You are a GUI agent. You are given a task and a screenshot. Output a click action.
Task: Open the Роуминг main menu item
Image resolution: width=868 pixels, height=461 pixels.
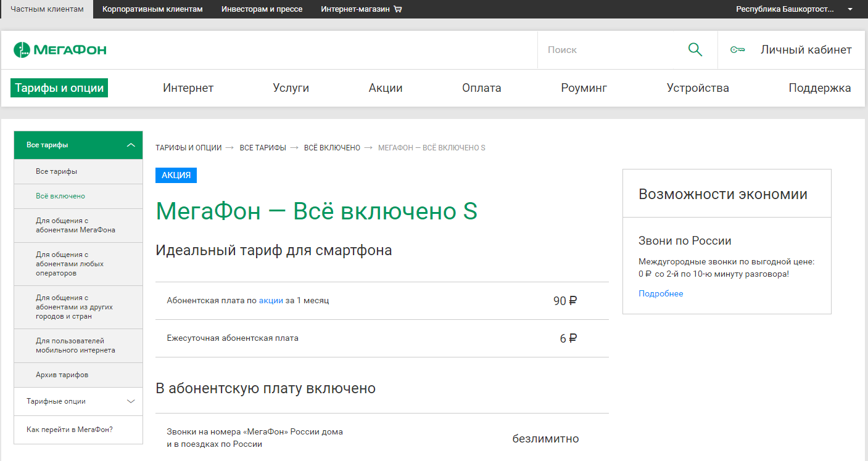pyautogui.click(x=584, y=88)
